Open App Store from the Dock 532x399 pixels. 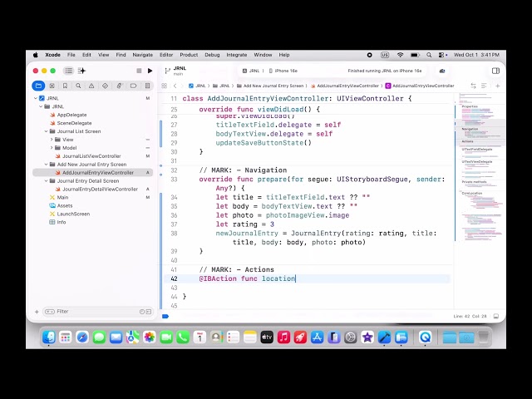317,337
